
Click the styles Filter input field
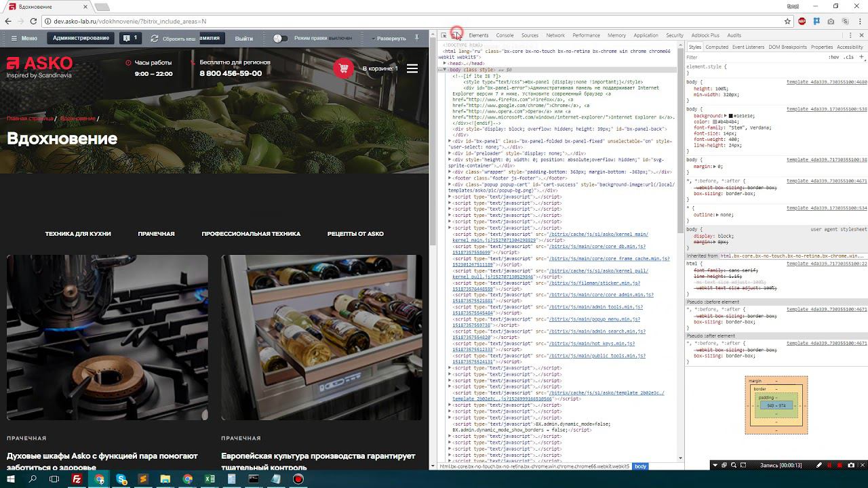(x=753, y=58)
